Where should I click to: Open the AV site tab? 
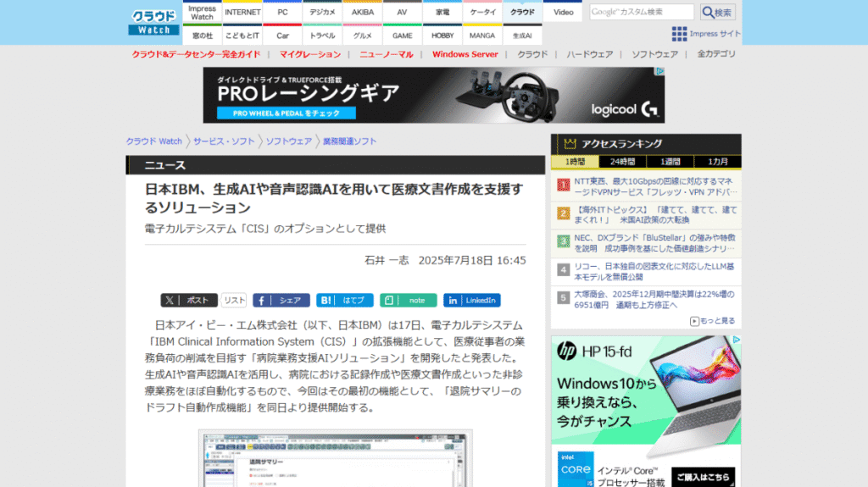pyautogui.click(x=403, y=12)
